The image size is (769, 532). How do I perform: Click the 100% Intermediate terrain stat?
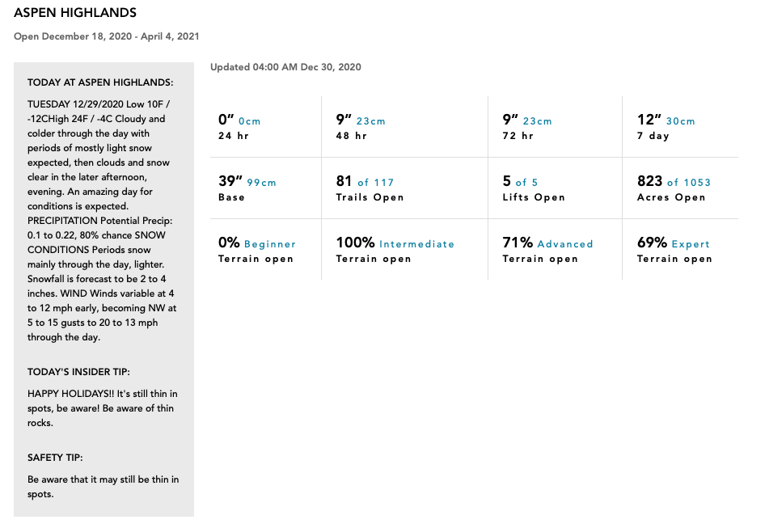pos(395,250)
